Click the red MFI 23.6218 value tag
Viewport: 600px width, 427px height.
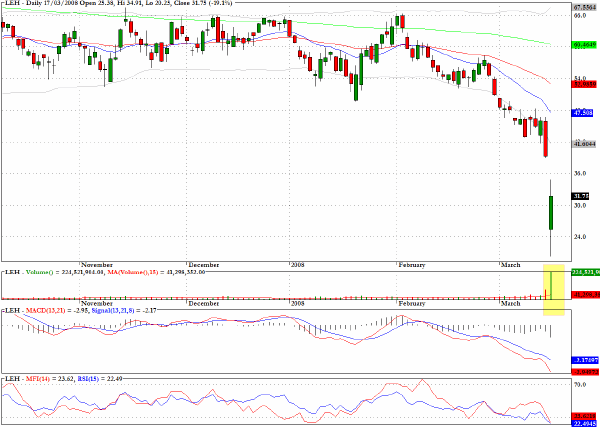pos(583,416)
